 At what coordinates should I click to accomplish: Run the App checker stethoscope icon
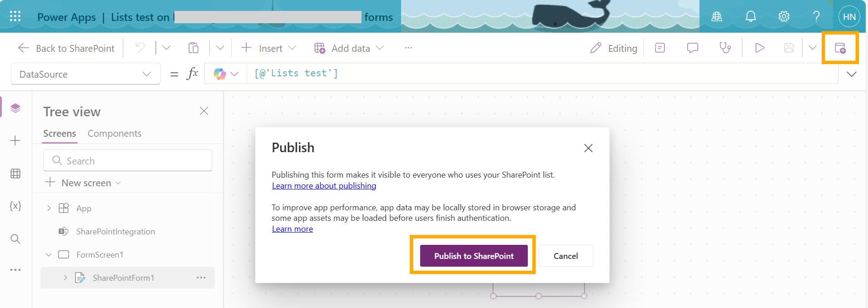(725, 48)
